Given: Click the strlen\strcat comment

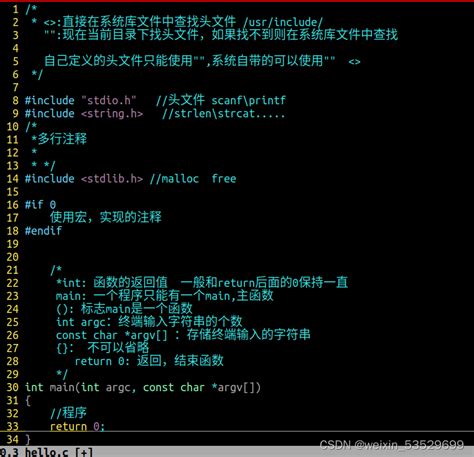Looking at the screenshot, I should point(223,114).
